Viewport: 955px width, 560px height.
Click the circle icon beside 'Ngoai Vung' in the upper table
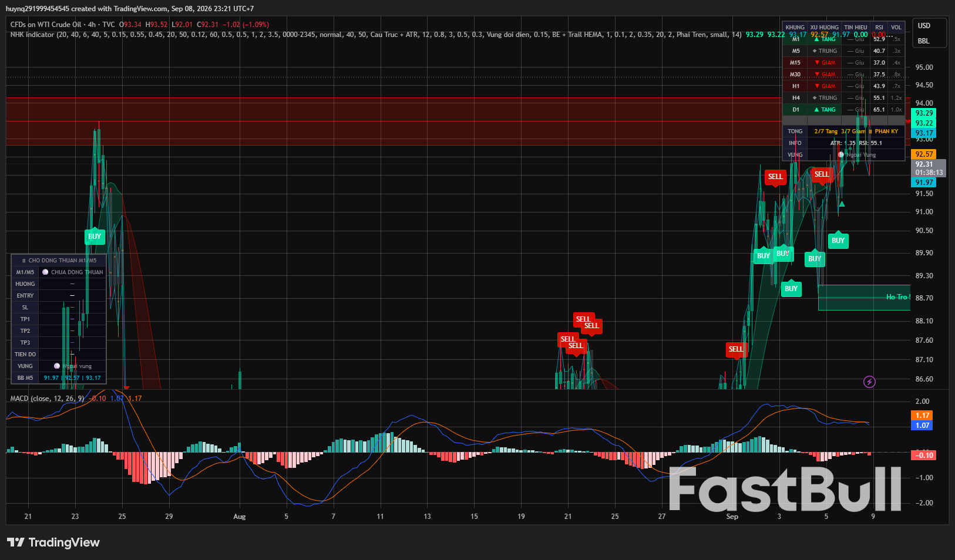841,155
